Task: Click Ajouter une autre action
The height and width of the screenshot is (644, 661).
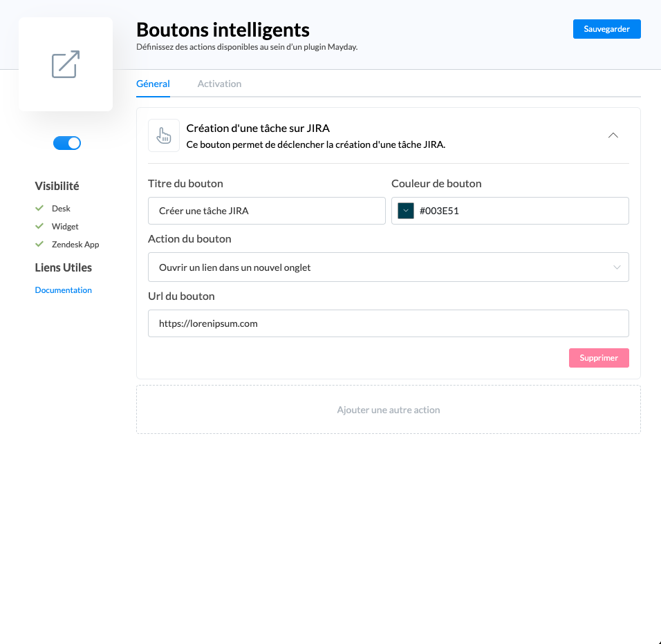Action: [x=388, y=410]
